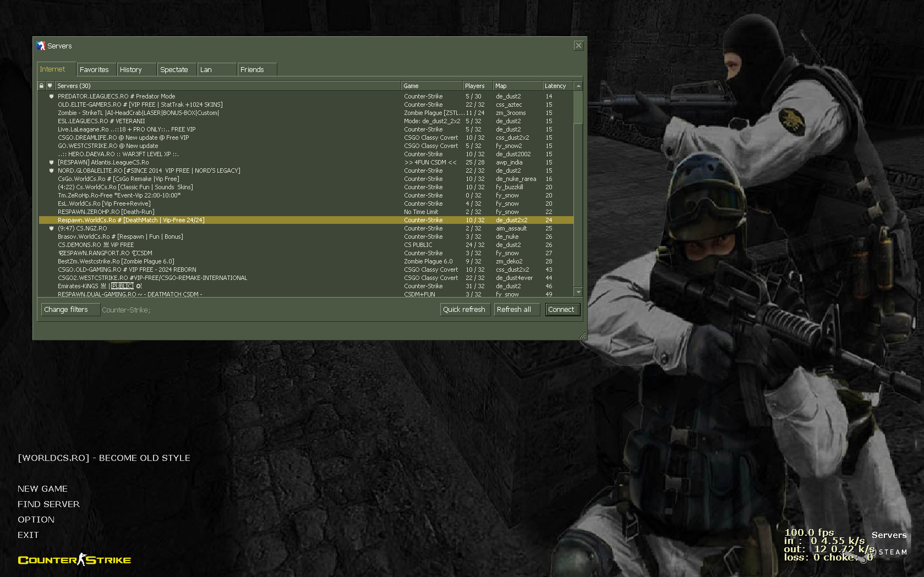924x577 pixels.
Task: Sort list by Map column
Action: coord(517,86)
